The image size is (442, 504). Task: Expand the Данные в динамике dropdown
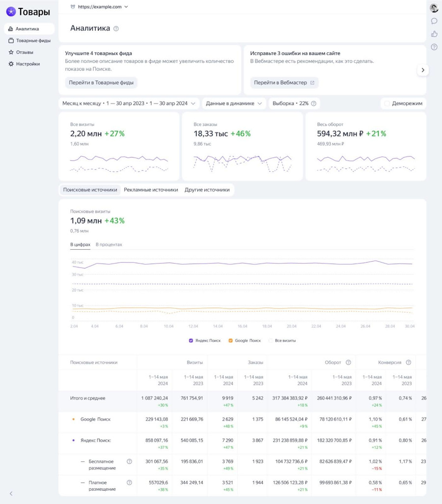[x=234, y=104]
